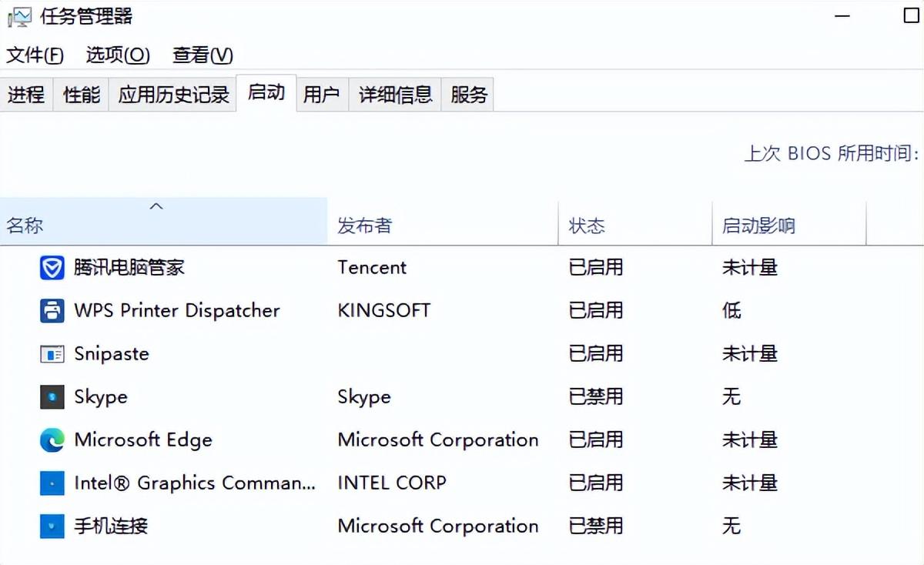This screenshot has width=924, height=565.
Task: Select the WPS Printer Dispatcher name
Action: coord(177,311)
